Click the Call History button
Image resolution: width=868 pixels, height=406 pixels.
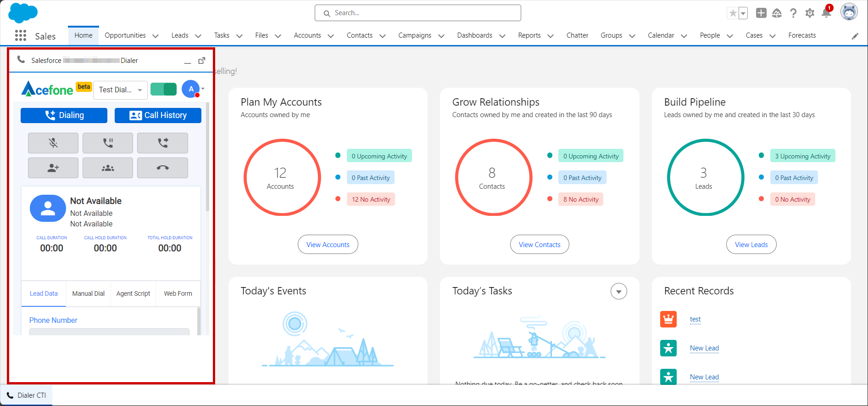[158, 115]
